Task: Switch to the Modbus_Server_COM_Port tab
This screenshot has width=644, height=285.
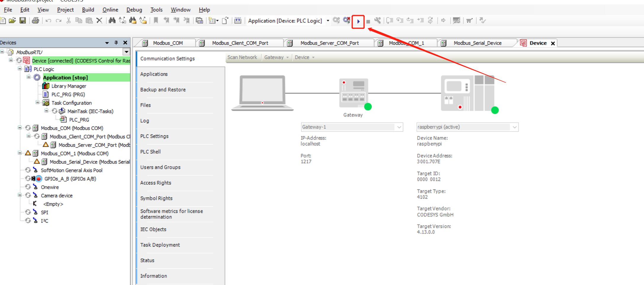Action: (329, 43)
